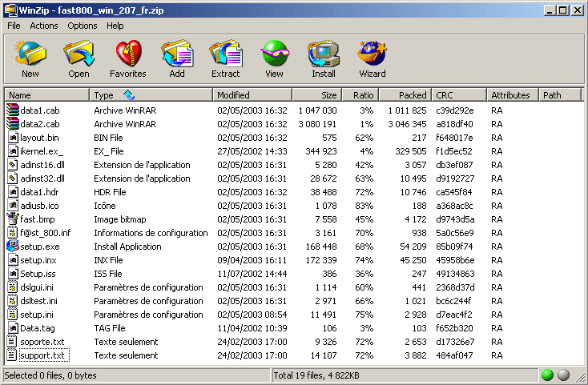This screenshot has height=385, width=588.
Task: Sort by the CRC column header
Action: (459, 95)
